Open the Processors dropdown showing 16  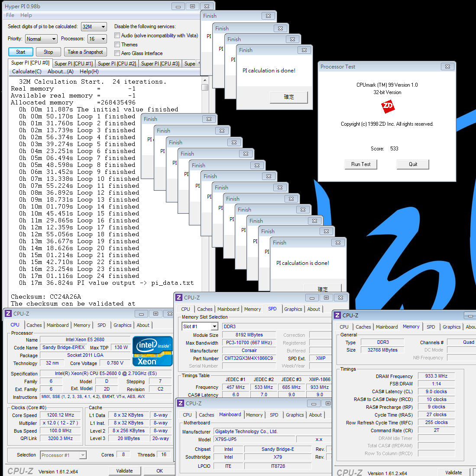pos(97,39)
